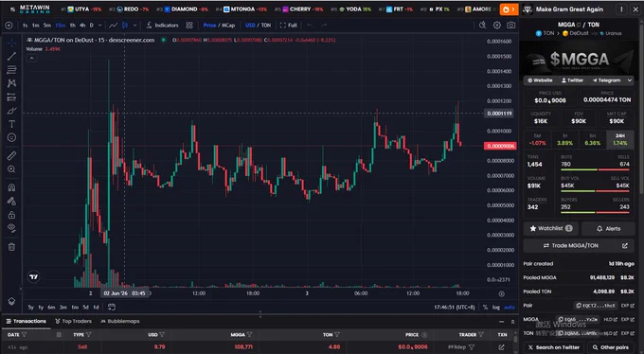The width and height of the screenshot is (644, 354).
Task: Toggle log scale on price axis
Action: 496,308
